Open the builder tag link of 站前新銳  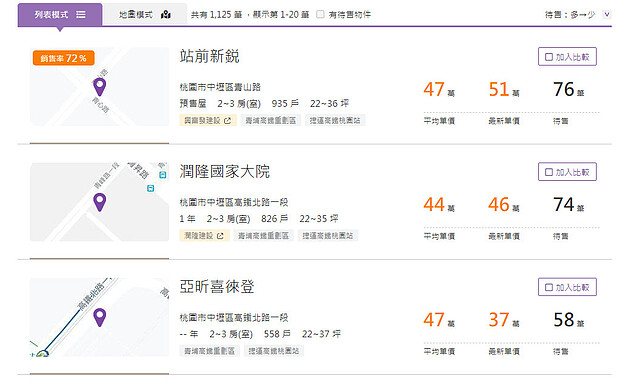[x=208, y=121]
